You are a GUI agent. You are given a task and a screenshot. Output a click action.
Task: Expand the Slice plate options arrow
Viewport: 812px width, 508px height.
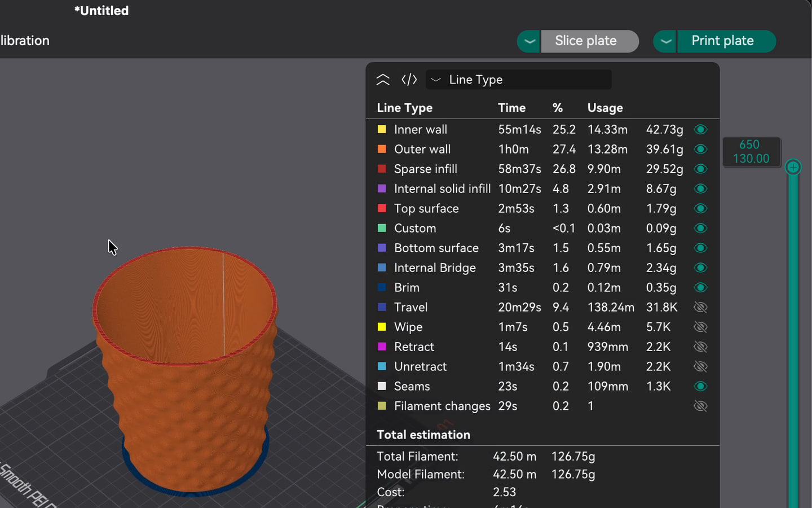(529, 41)
